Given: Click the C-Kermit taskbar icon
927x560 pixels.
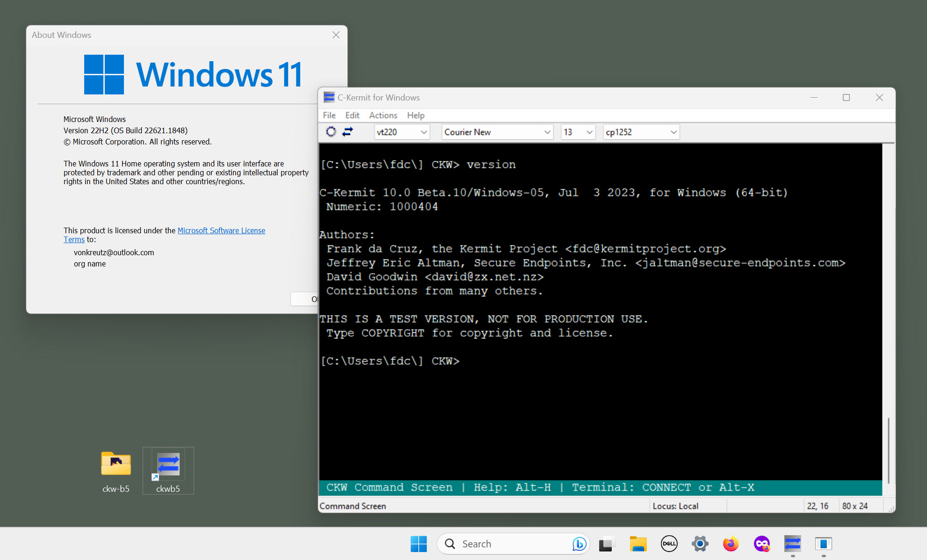Looking at the screenshot, I should pyautogui.click(x=792, y=544).
